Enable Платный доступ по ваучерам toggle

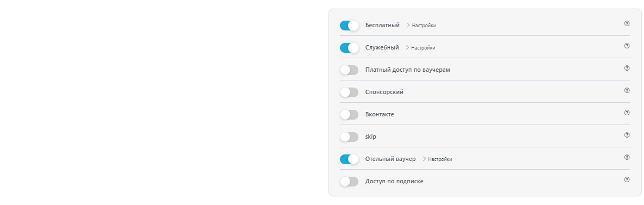349,70
